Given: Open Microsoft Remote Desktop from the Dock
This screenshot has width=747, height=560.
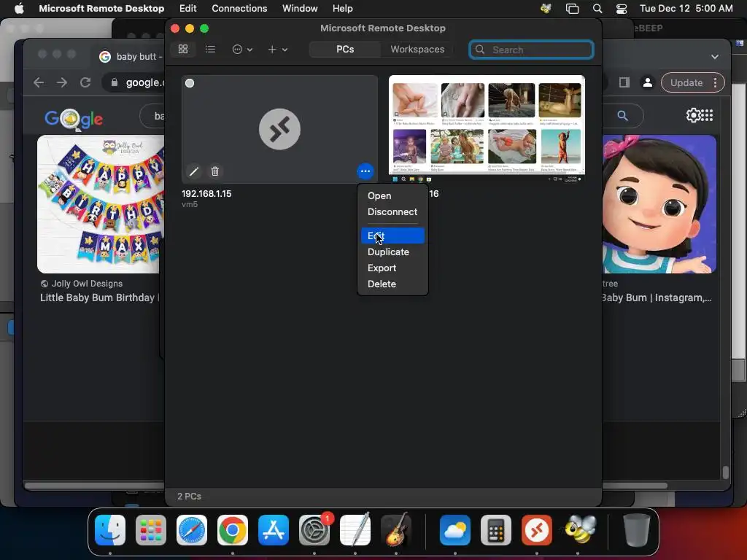Looking at the screenshot, I should click(x=537, y=530).
